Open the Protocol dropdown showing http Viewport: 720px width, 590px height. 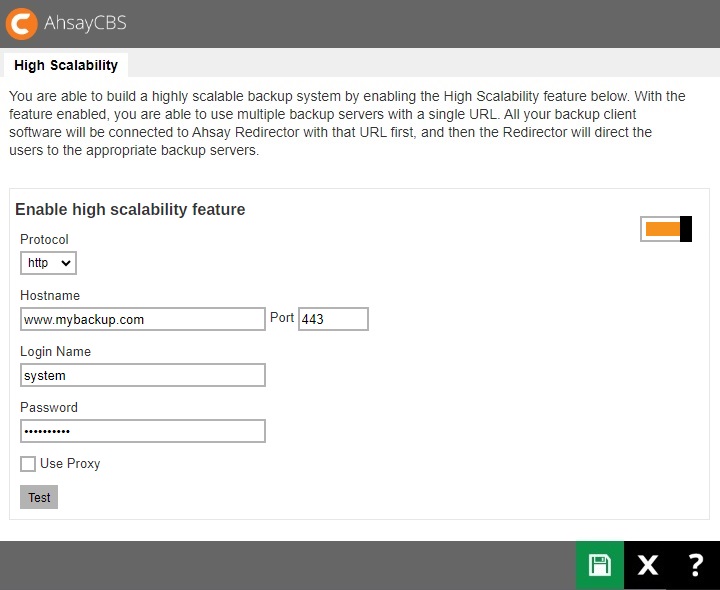click(48, 263)
